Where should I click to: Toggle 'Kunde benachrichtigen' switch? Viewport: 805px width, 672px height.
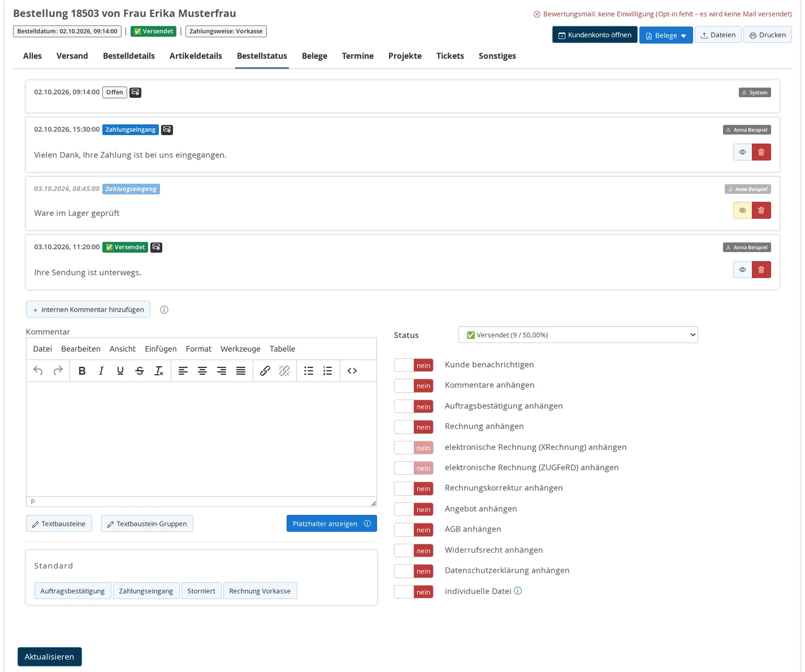414,365
